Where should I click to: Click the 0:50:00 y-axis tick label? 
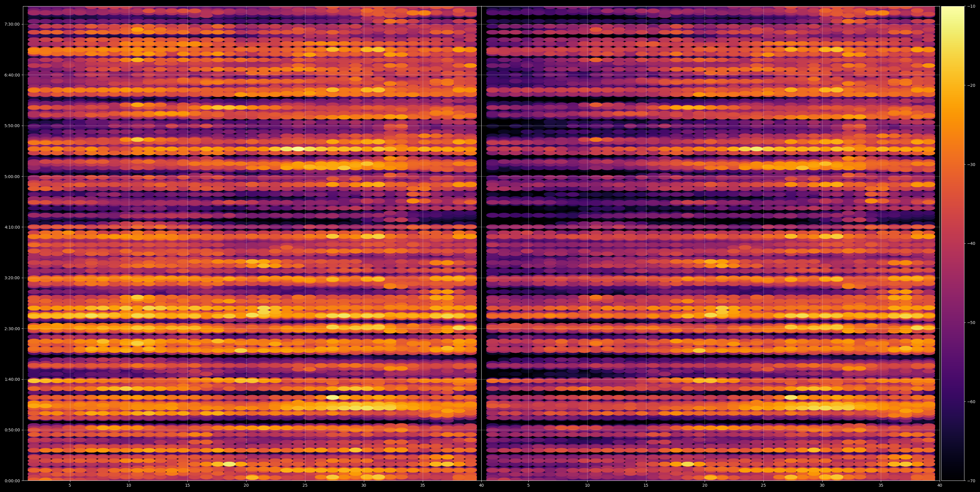tap(12, 430)
